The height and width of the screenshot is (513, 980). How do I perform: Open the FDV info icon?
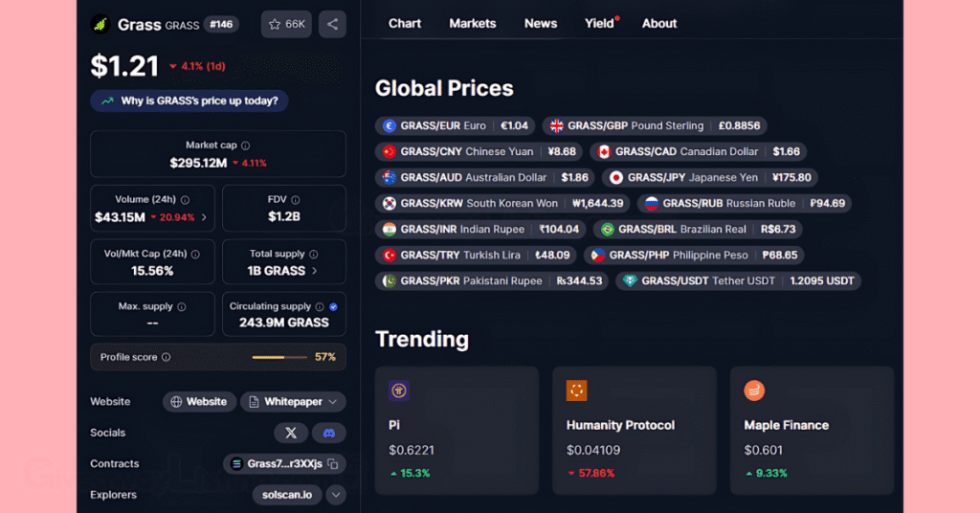296,200
